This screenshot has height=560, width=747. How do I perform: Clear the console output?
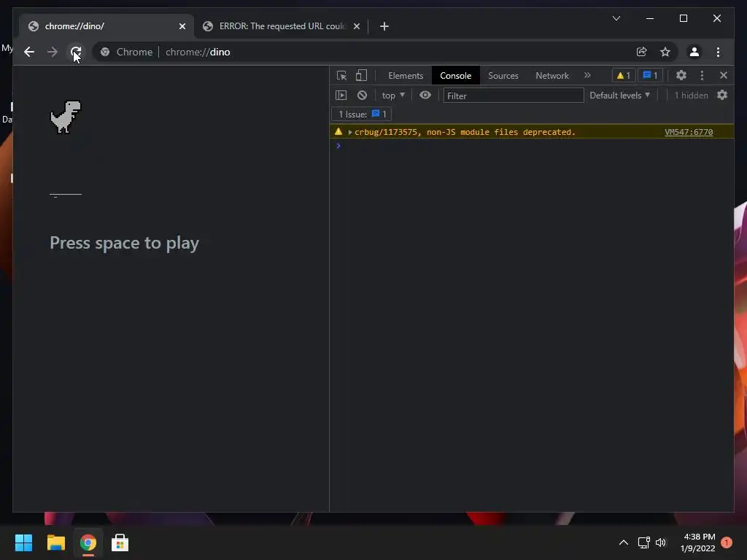[362, 96]
